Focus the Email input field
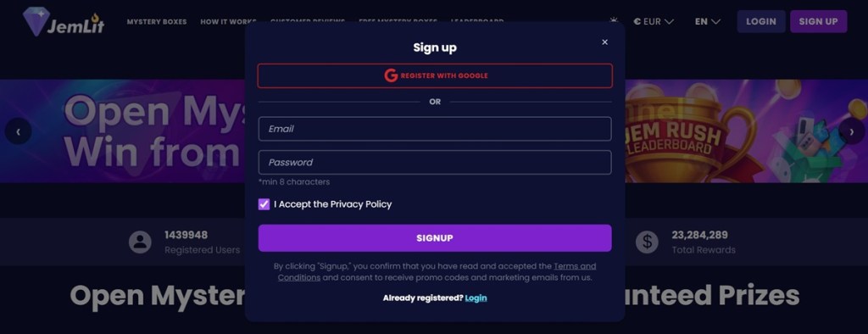Screen dimensions: 868x334 click(435, 129)
